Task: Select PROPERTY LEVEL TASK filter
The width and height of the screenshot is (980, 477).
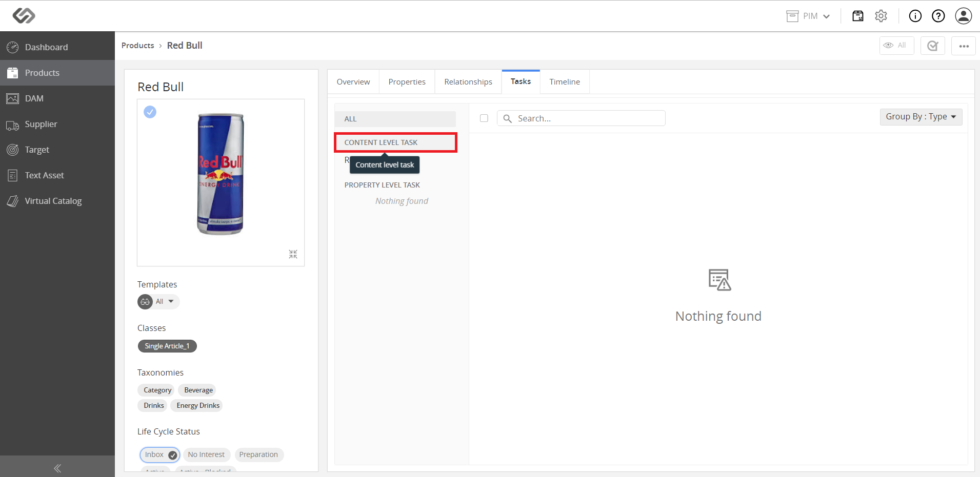Action: [382, 185]
